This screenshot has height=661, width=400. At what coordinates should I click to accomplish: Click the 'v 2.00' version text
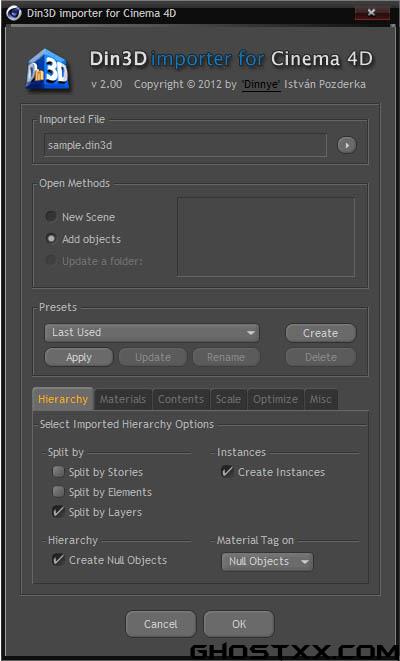[106, 84]
